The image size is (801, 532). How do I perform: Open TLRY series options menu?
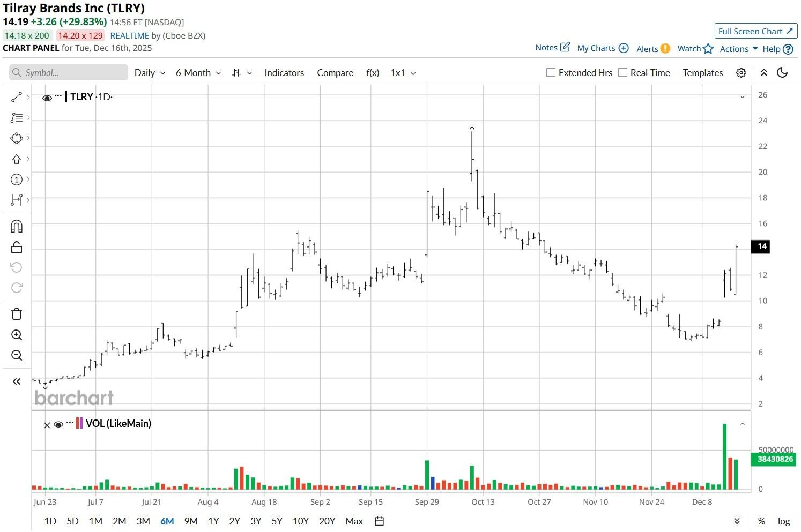(x=58, y=96)
